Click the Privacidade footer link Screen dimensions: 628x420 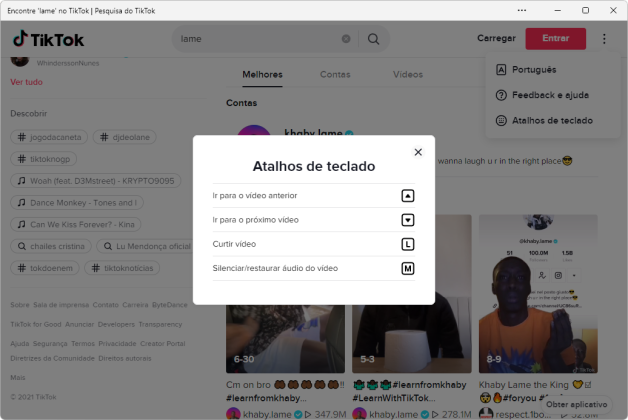tap(117, 344)
